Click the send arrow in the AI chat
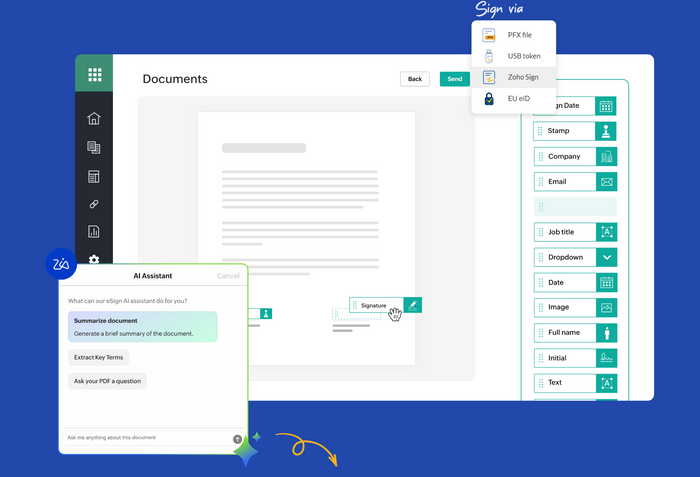Screen dimensions: 700x477 click(x=237, y=438)
